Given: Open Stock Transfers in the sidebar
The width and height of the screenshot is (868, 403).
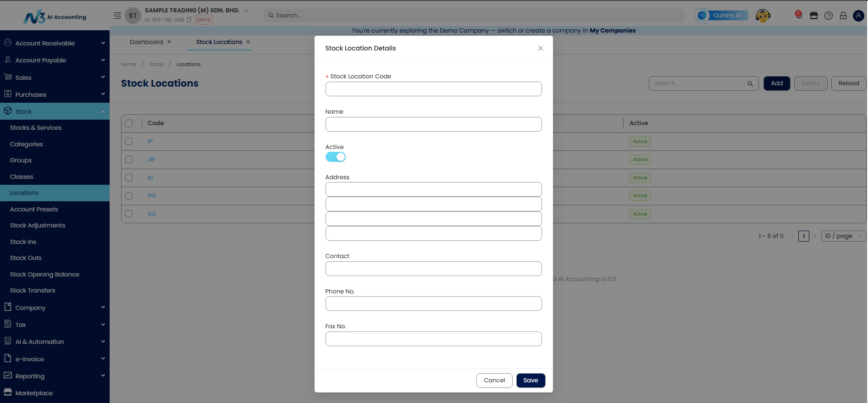Looking at the screenshot, I should coord(33,290).
